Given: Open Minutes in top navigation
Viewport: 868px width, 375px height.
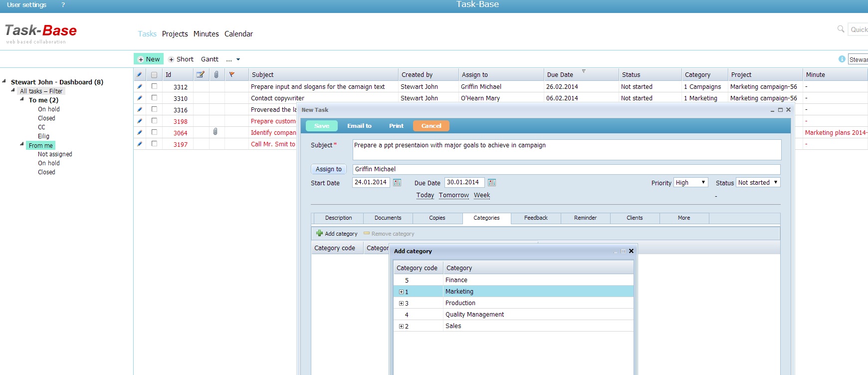Looking at the screenshot, I should (206, 34).
